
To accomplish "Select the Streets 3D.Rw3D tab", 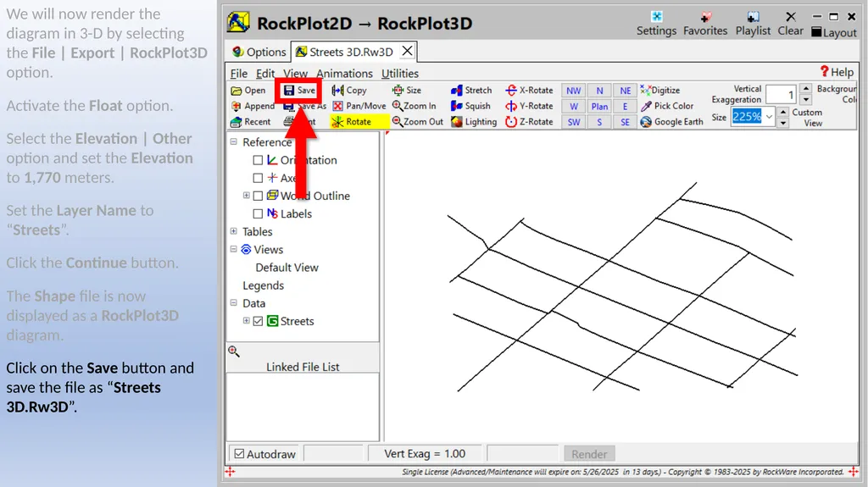I will coord(344,52).
